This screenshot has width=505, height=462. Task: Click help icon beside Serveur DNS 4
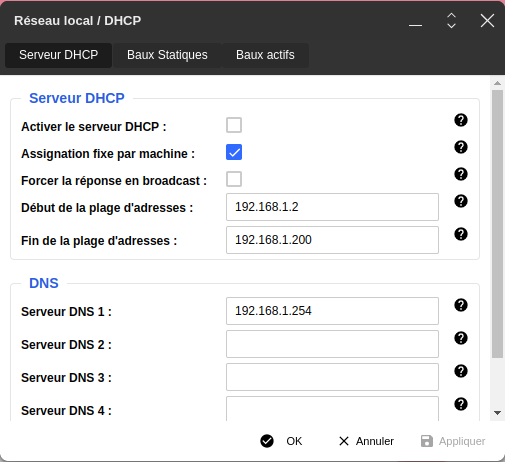click(x=461, y=404)
